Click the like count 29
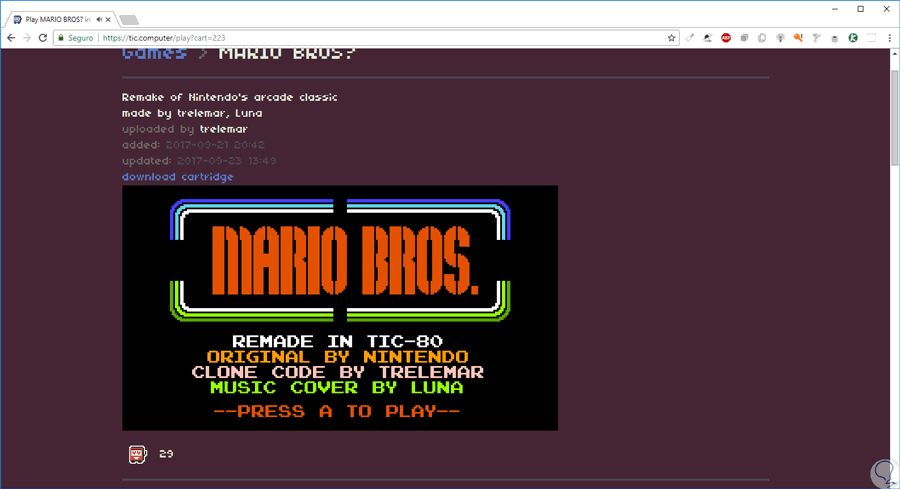This screenshot has width=900, height=489. [x=166, y=454]
